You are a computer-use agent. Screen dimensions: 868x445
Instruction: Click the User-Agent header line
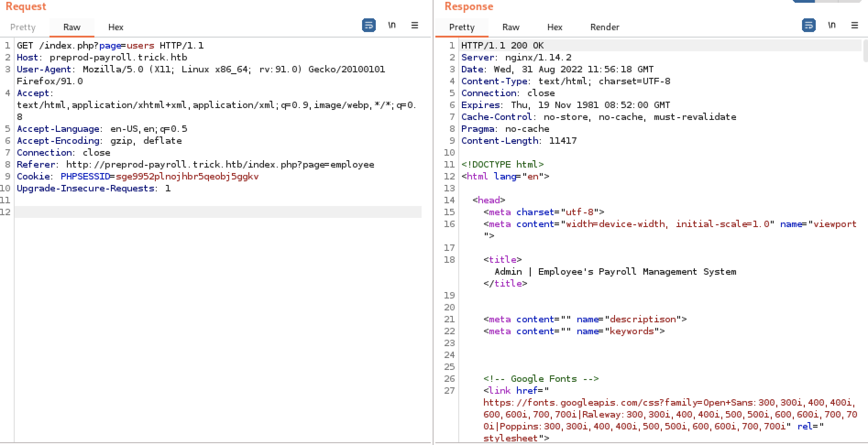(x=201, y=75)
